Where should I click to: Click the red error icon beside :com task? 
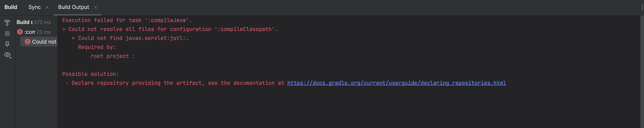coord(20,32)
